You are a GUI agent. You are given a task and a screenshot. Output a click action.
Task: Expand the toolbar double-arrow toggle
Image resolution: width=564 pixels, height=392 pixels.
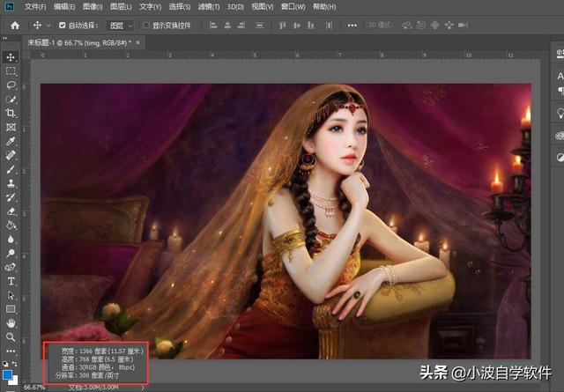pos(4,38)
